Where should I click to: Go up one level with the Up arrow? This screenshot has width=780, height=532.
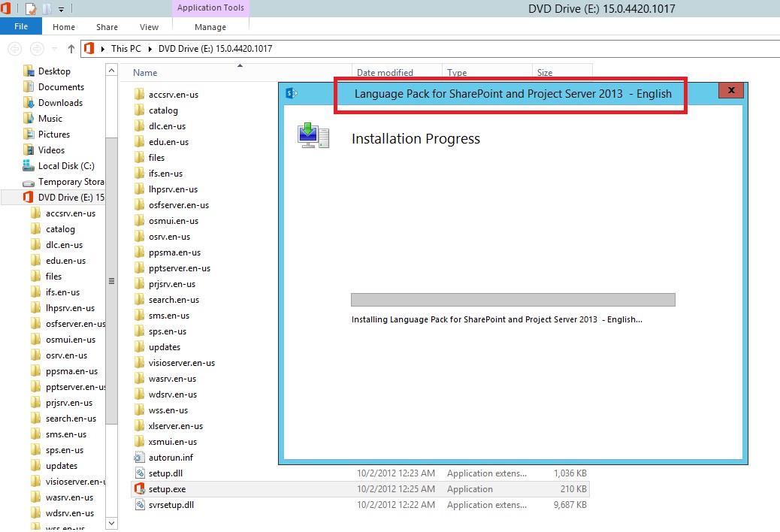point(71,49)
